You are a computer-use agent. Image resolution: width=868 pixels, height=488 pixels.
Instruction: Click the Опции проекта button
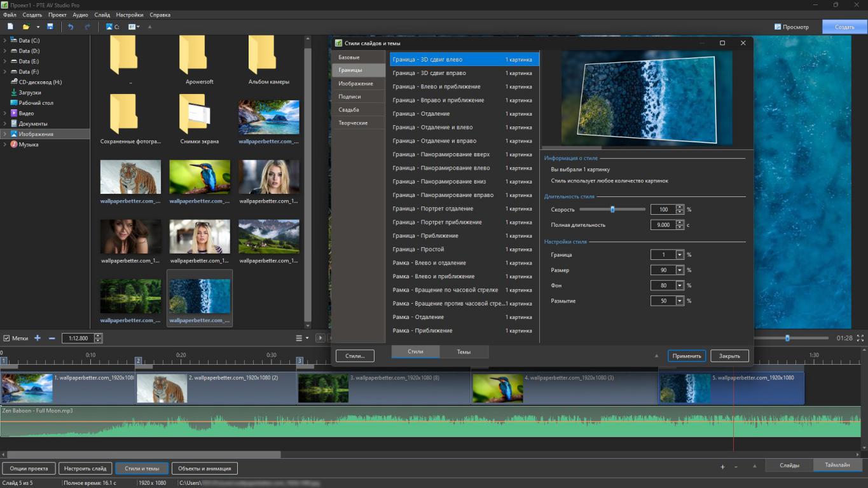pos(29,468)
